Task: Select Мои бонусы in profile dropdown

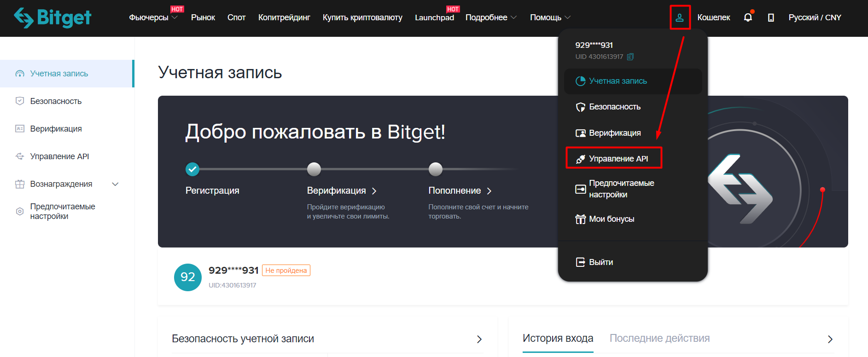Action: 633,219
